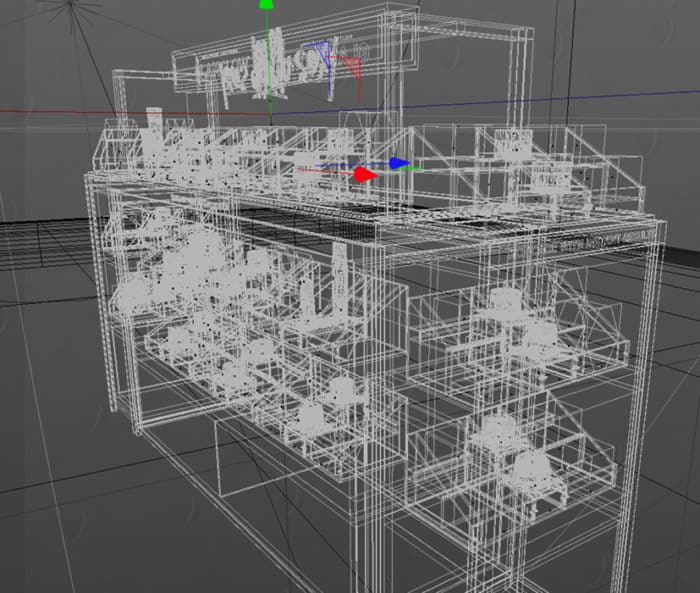Screen dimensions: 700x593
Task: Click the green vertical axis line
Action: coord(266,60)
